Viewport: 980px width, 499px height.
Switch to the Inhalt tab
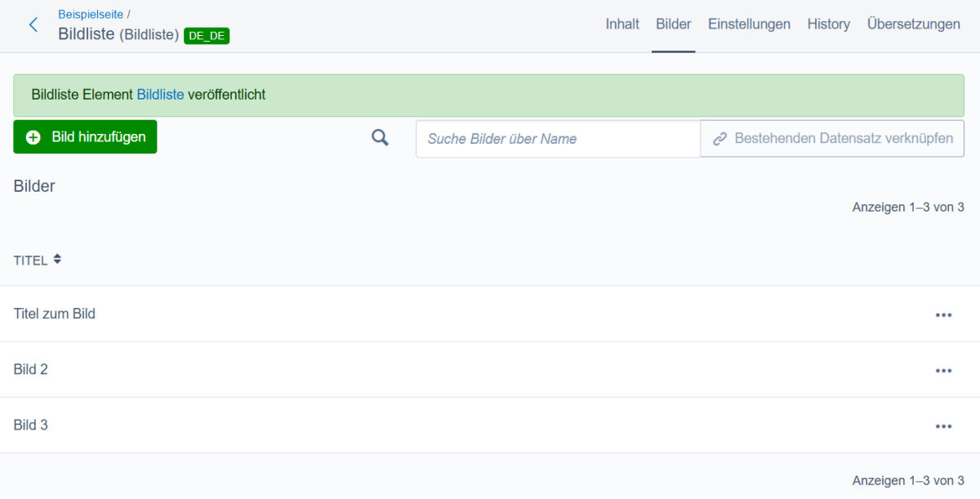point(622,25)
